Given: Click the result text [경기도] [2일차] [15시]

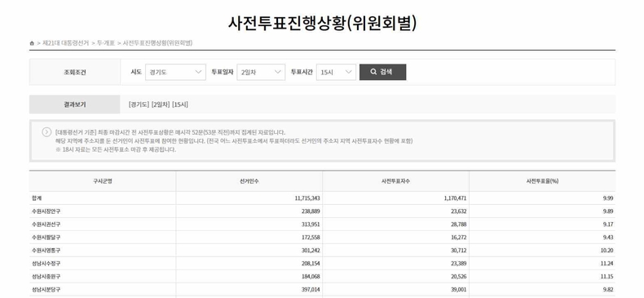Looking at the screenshot, I should (158, 105).
